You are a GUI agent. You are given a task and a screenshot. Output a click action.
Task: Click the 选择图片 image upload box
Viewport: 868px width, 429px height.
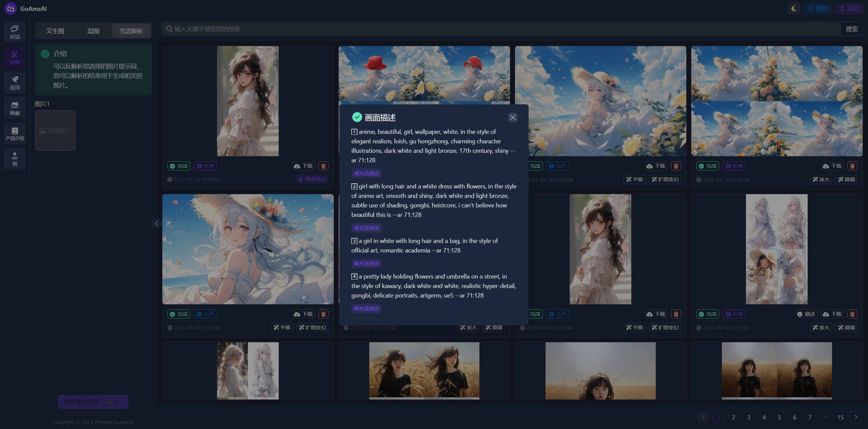coord(55,130)
